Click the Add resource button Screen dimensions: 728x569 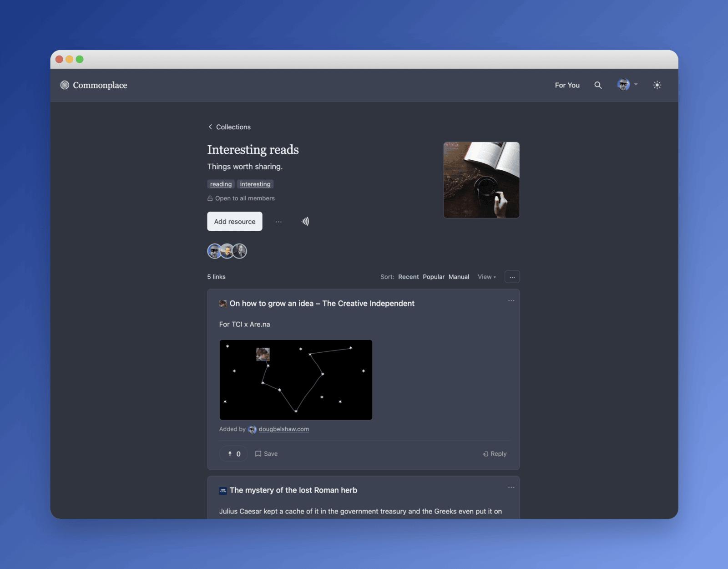click(234, 221)
